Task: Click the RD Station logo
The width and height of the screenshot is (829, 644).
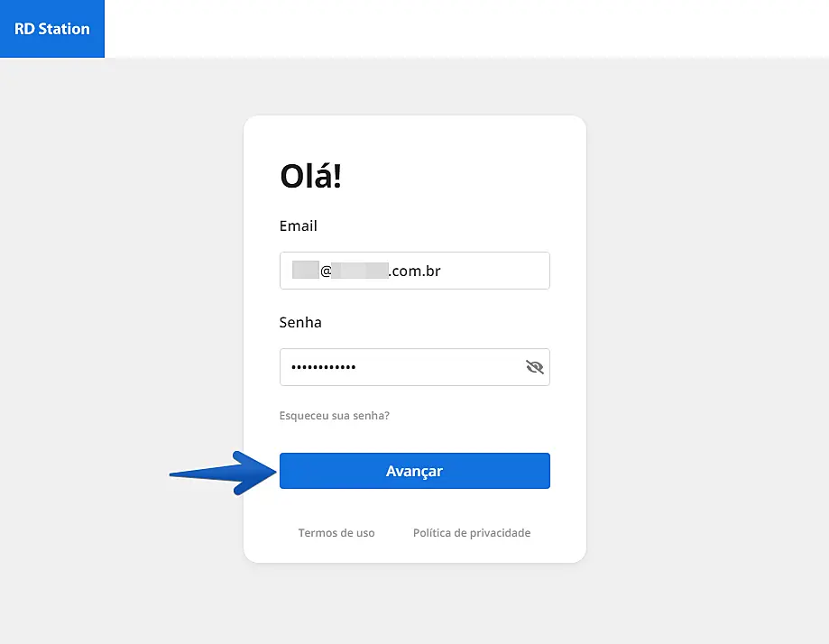Action: pyautogui.click(x=52, y=29)
